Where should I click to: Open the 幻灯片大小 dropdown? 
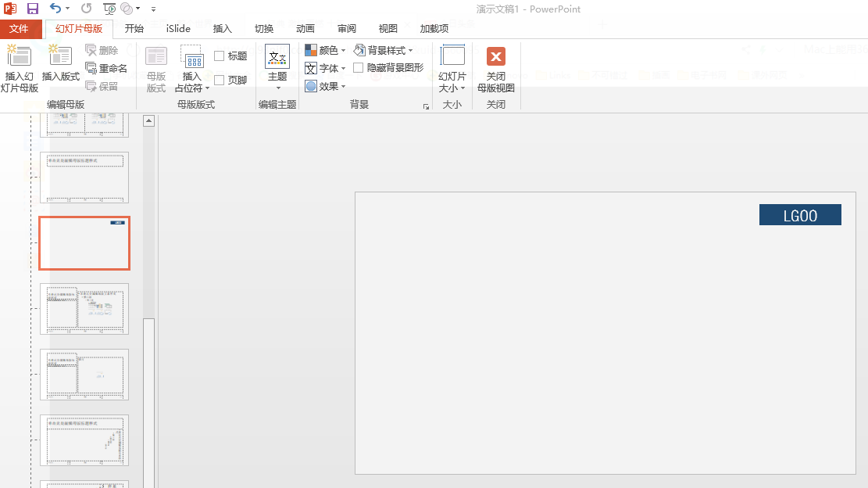pos(452,69)
